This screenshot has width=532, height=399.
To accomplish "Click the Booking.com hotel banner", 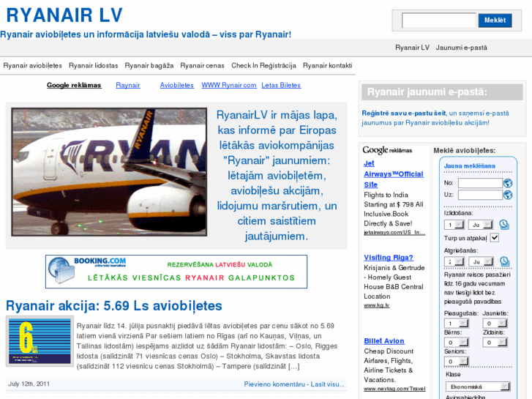I will pyautogui.click(x=176, y=272).
